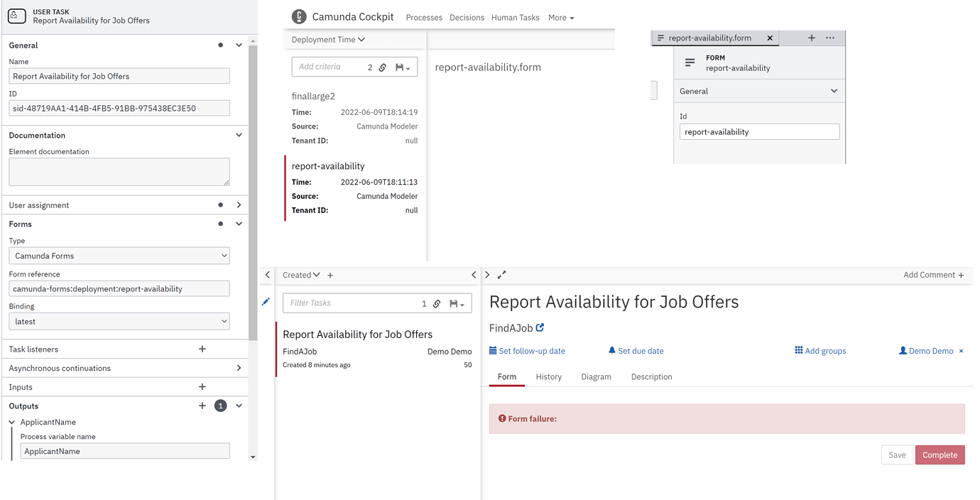Add an output with the Outputs plus icon
Viewport: 980px width, 500px height.
pos(202,406)
